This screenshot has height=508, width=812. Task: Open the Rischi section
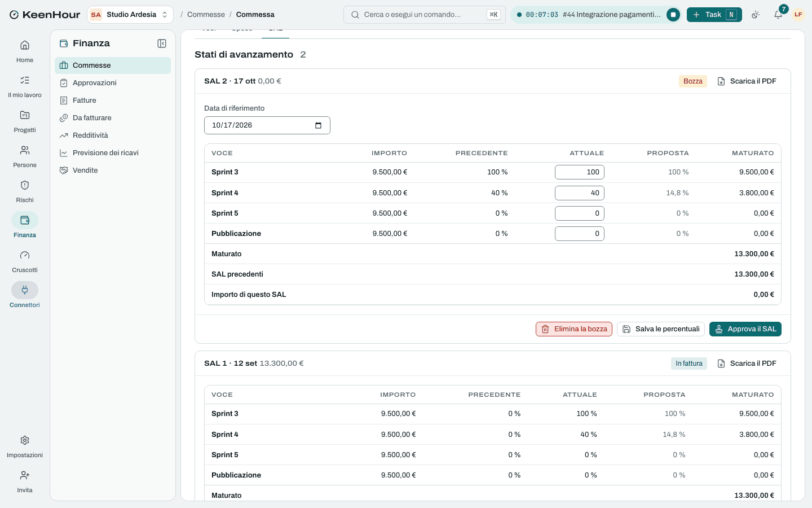(x=25, y=191)
